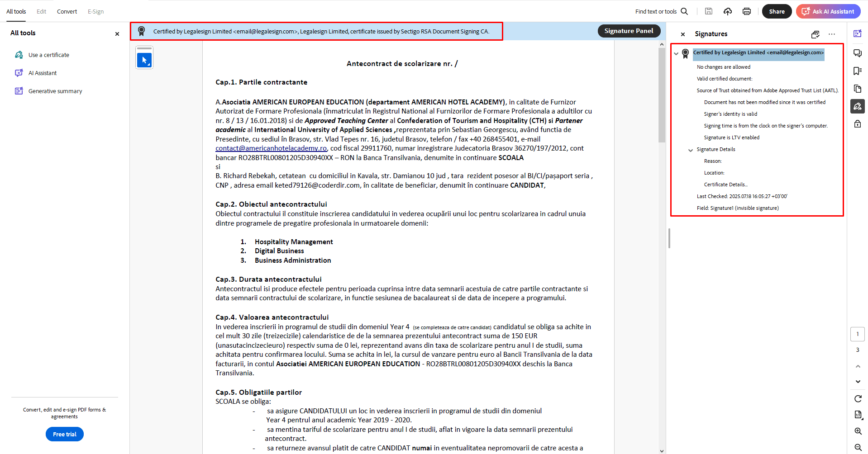Rotate the page view clockwise
The image size is (868, 454).
[858, 398]
